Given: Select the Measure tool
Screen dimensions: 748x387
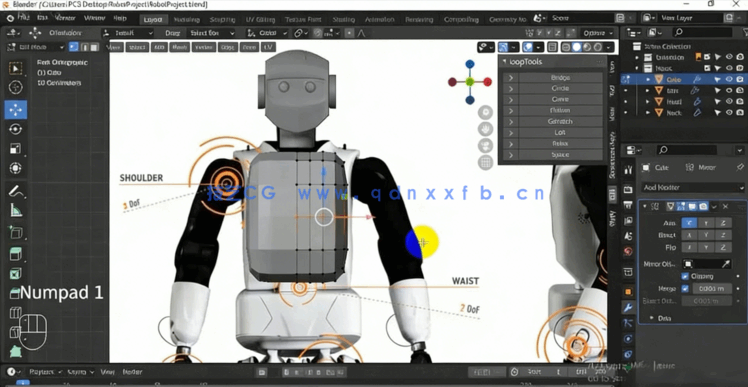Looking at the screenshot, I should 16,210.
